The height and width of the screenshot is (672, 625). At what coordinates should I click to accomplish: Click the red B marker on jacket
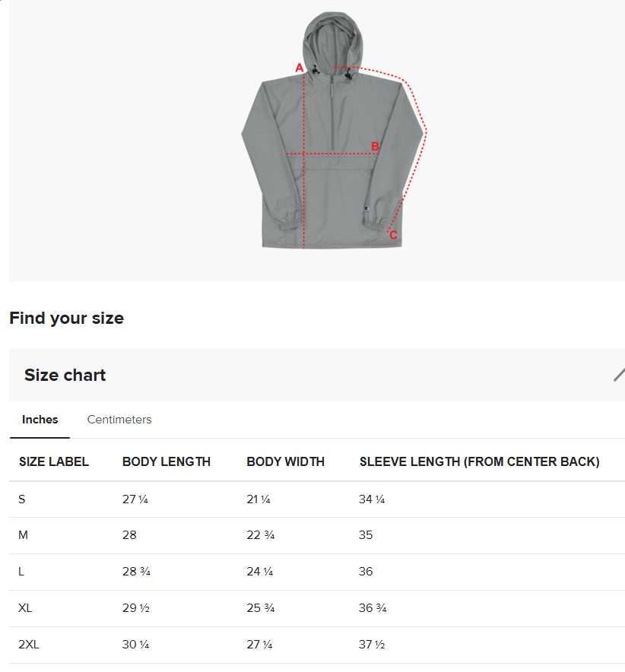375,146
